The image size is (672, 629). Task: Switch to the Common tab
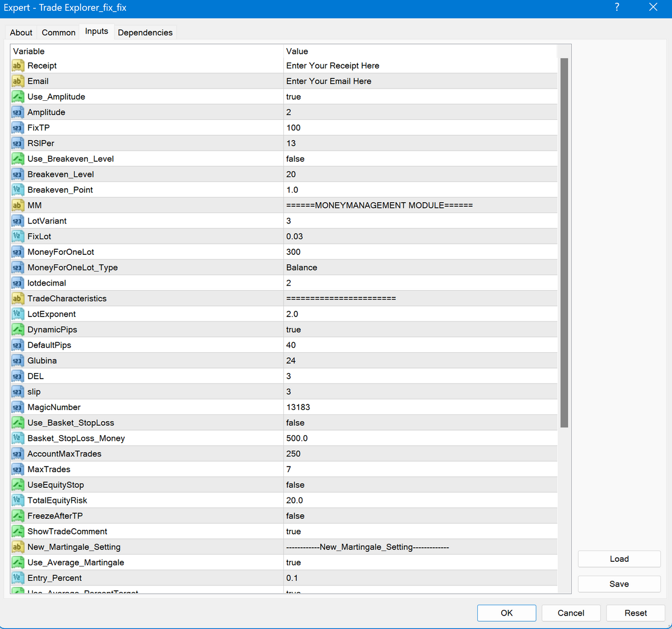tap(58, 32)
